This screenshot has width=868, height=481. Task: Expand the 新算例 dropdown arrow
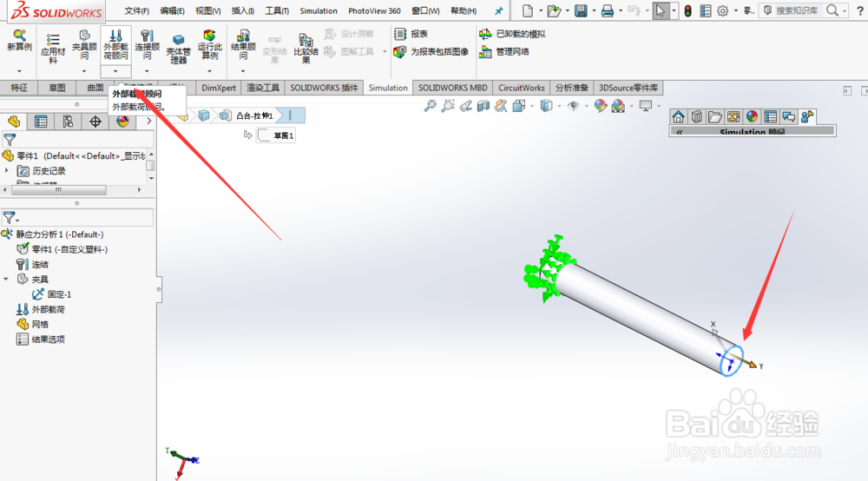(19, 71)
